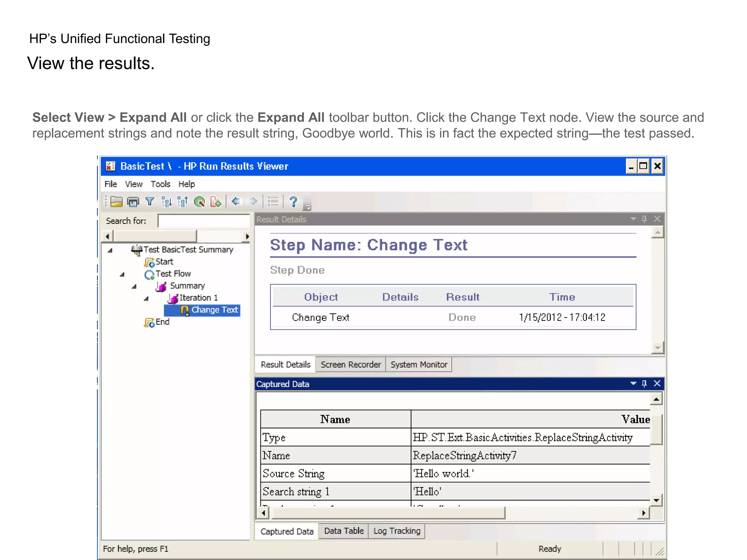Select the Test BasicTest Summary tree label
The image size is (747, 560).
click(188, 250)
